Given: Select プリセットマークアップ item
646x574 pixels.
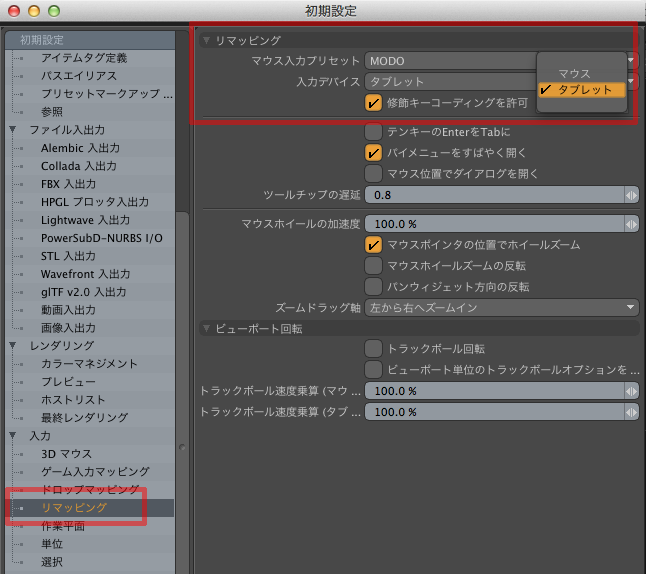Looking at the screenshot, I should tap(107, 94).
